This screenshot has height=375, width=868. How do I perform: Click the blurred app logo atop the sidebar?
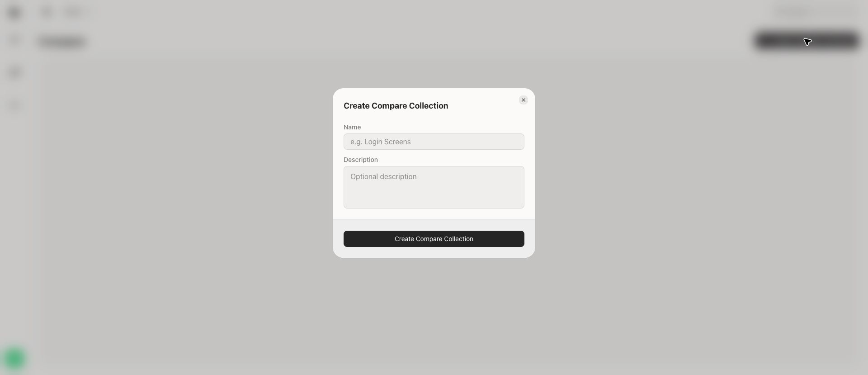pos(15,13)
